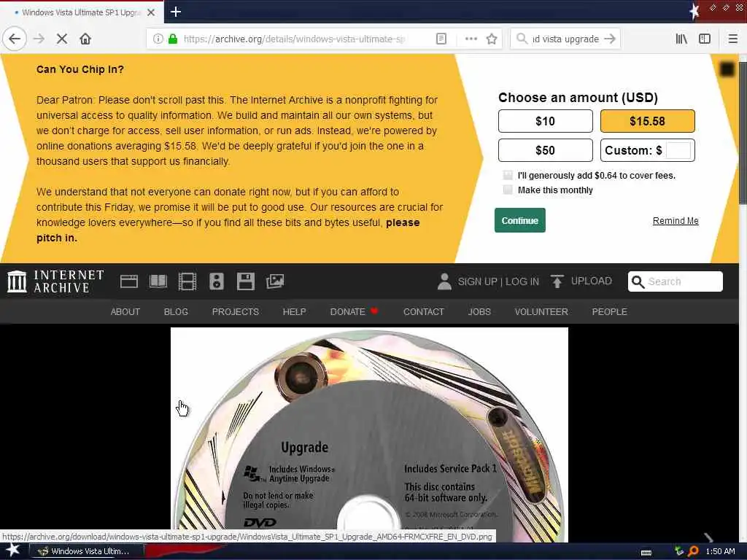The image size is (747, 560).
Task: Open the Software floppy disk icon
Action: click(x=245, y=281)
